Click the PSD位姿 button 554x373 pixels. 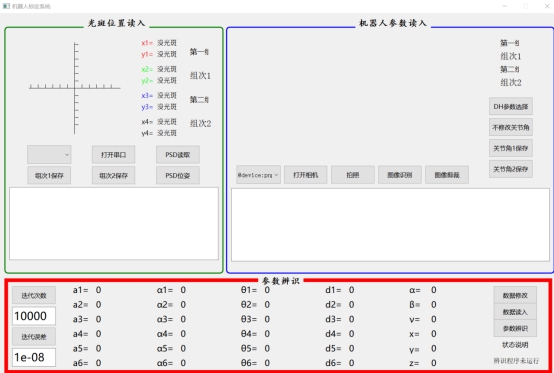178,175
